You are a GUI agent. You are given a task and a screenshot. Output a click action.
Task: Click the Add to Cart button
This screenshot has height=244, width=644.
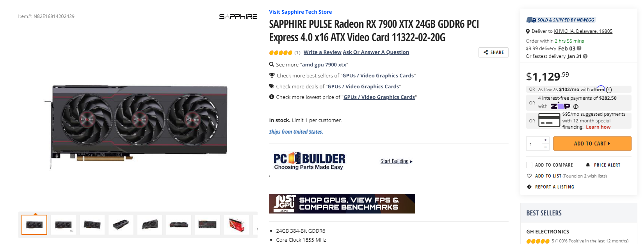pyautogui.click(x=592, y=144)
